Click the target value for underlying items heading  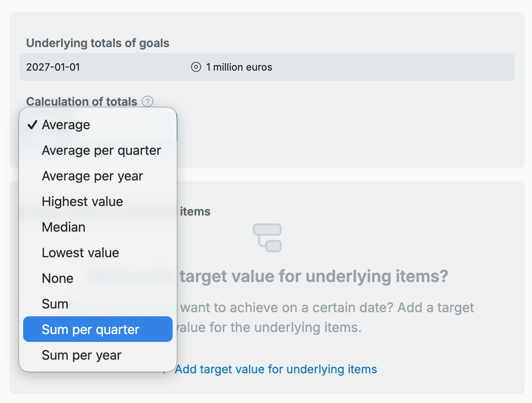click(x=314, y=276)
